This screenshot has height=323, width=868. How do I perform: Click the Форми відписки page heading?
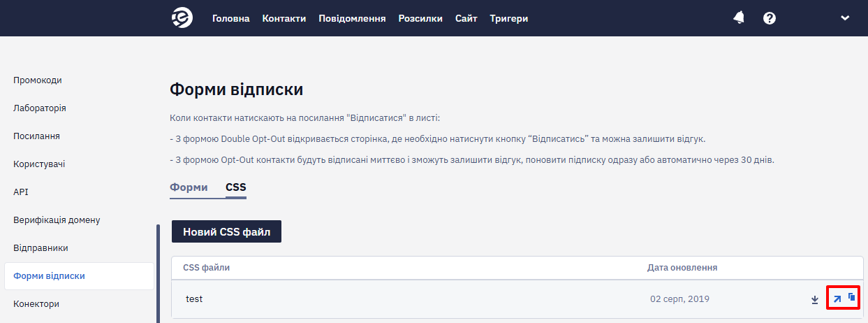237,89
